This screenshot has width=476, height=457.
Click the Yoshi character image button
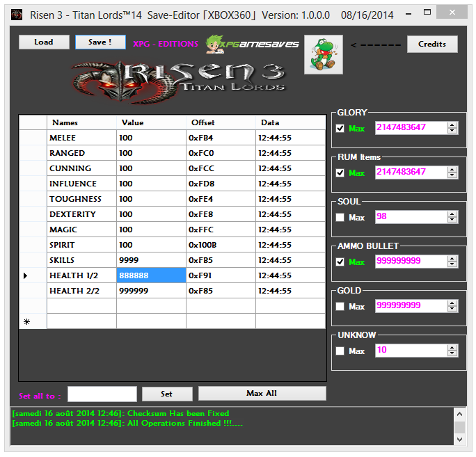tap(323, 54)
